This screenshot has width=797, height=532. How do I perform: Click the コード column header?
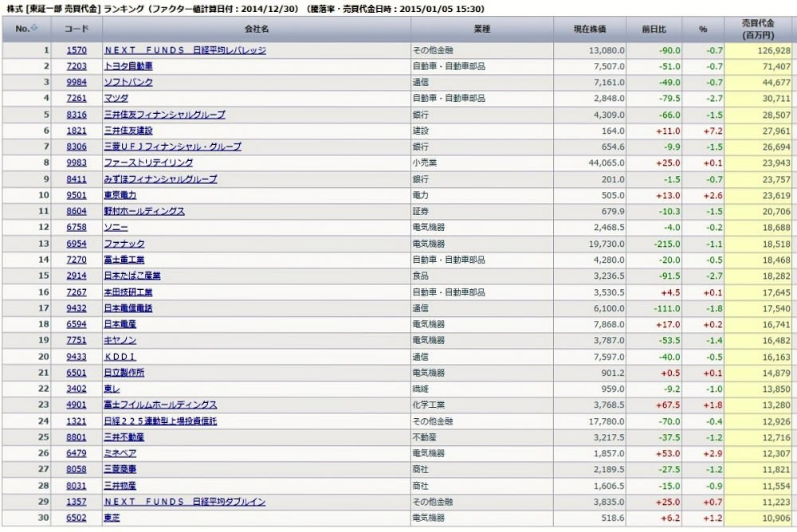pos(77,29)
